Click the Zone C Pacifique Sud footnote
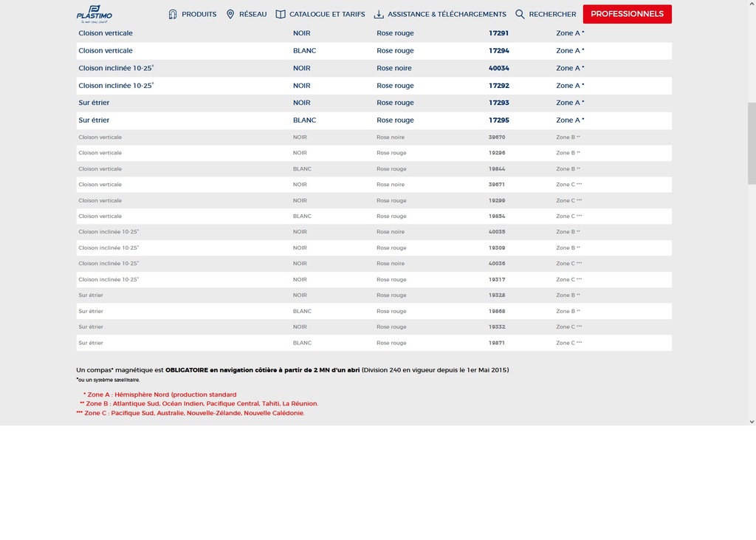 click(190, 413)
